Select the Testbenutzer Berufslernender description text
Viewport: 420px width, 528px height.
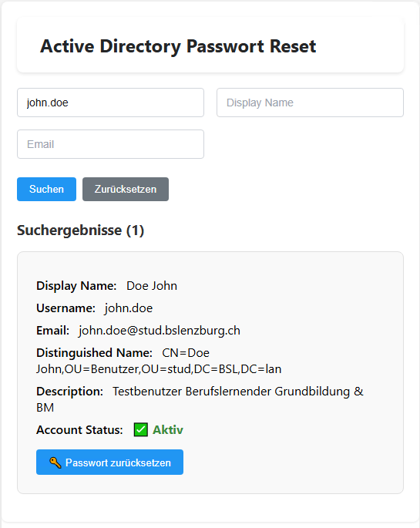coord(200,399)
